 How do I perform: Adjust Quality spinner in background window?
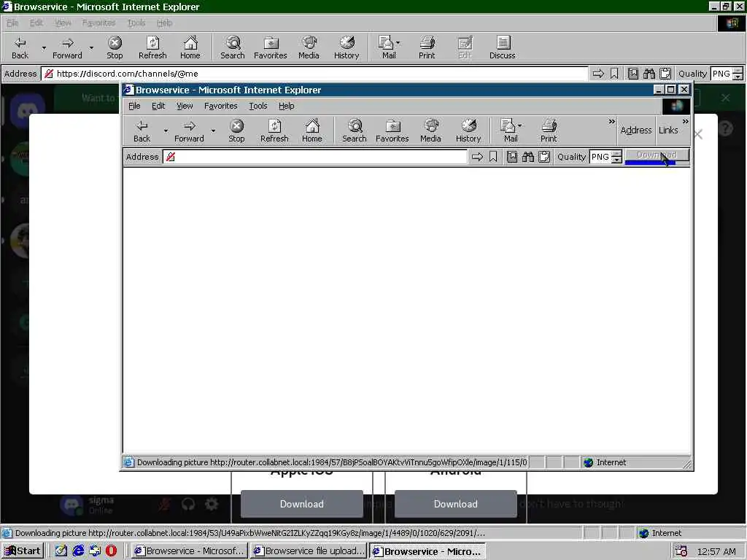[x=738, y=74]
